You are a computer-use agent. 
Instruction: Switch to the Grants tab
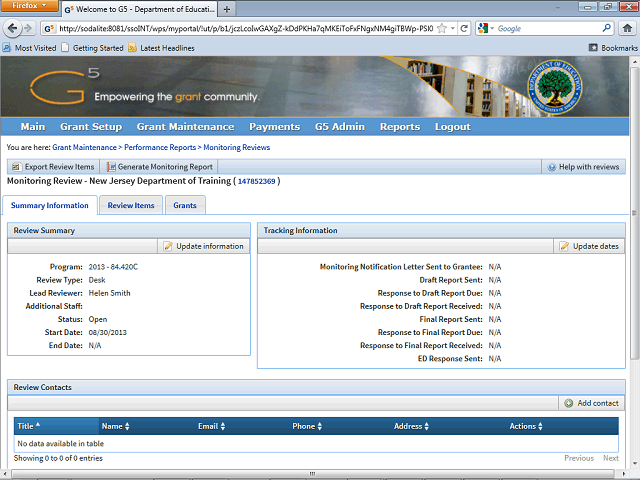click(185, 205)
